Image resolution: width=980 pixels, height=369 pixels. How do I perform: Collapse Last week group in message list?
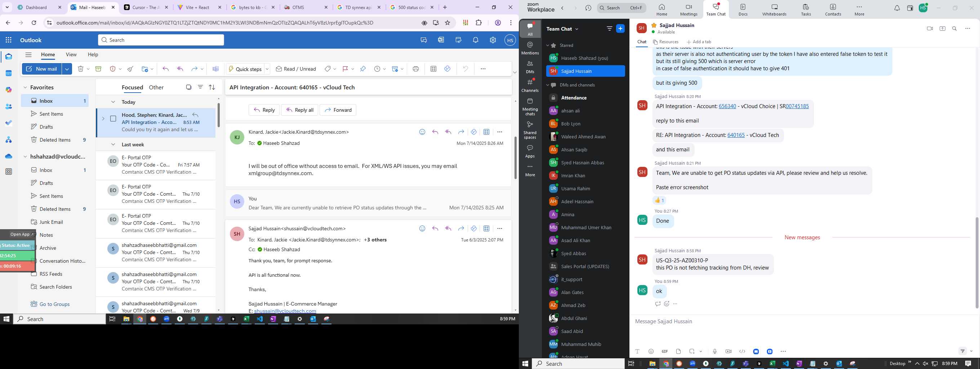(113, 145)
